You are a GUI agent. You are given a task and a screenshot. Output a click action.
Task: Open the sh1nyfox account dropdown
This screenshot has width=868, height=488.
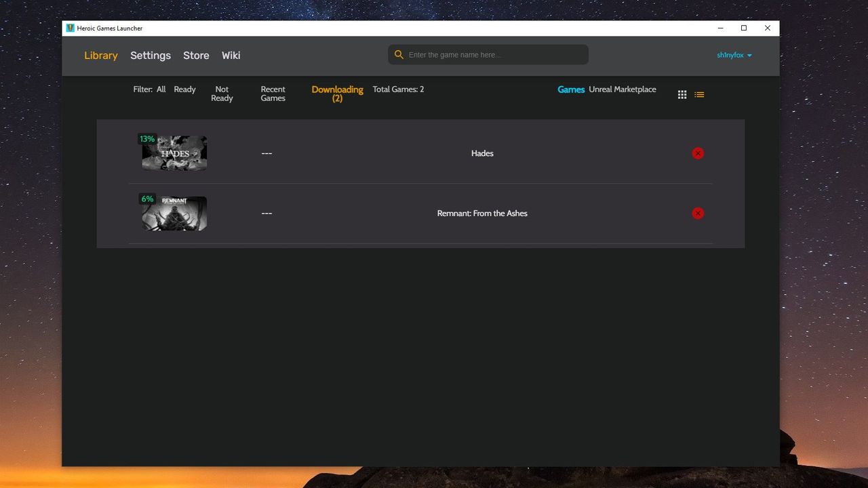click(734, 56)
